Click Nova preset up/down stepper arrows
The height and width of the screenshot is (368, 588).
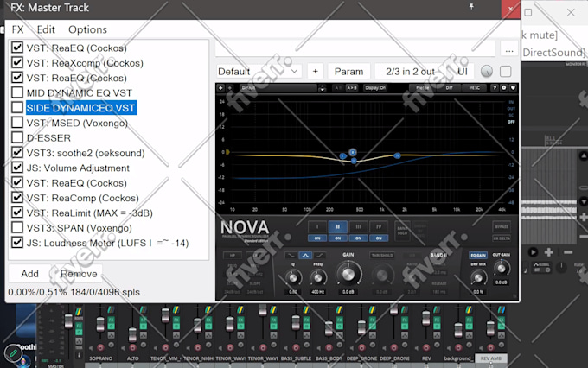pyautogui.click(x=322, y=88)
